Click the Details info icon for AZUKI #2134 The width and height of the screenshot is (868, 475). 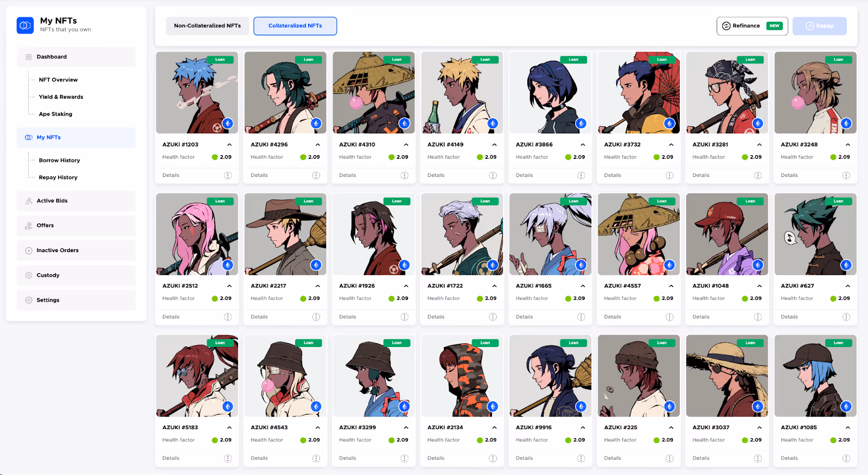493,458
